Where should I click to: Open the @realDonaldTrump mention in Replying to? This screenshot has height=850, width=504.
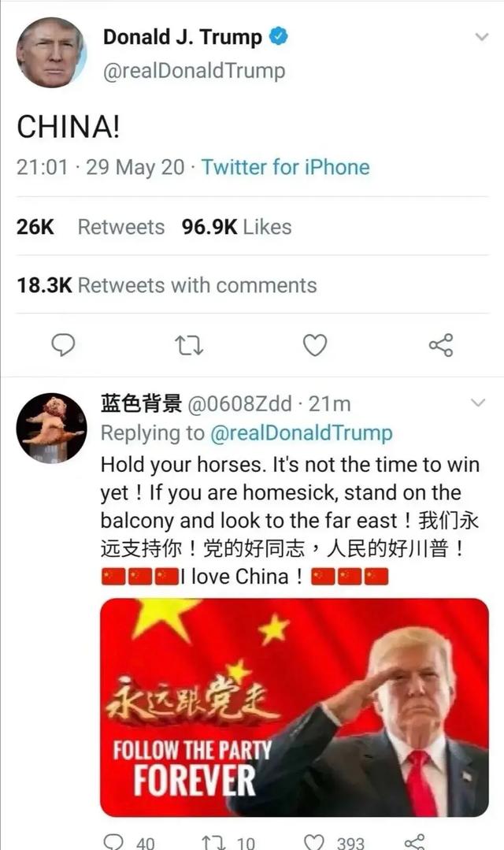click(x=301, y=432)
